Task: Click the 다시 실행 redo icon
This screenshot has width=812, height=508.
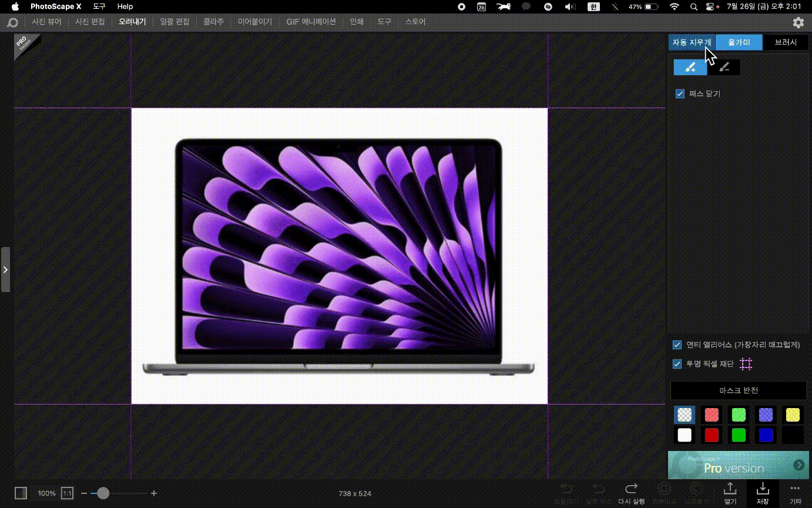Action: click(631, 489)
